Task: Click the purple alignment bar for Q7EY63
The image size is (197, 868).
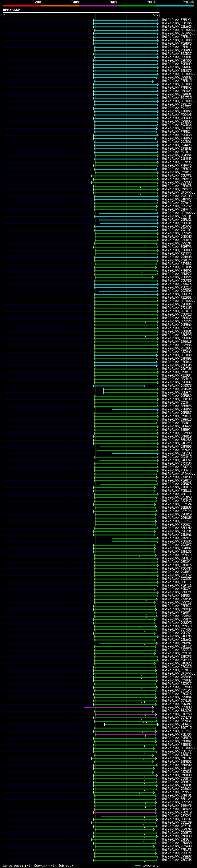Action: (126, 714)
